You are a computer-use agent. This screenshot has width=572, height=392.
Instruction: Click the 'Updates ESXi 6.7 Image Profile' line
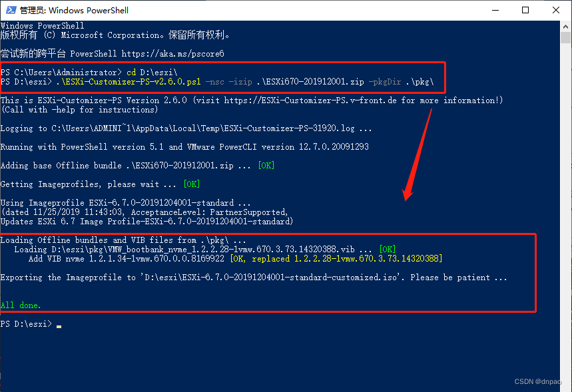pos(146,222)
